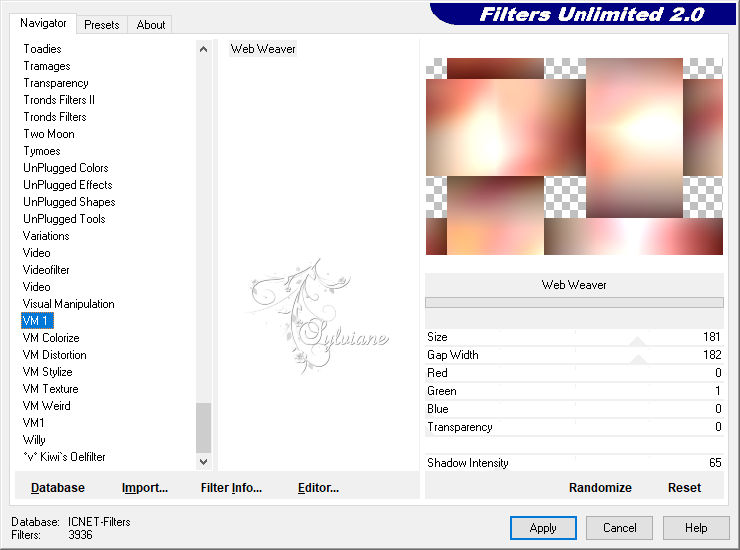Select the highlighted VM 1 category
740x550 pixels.
(37, 321)
